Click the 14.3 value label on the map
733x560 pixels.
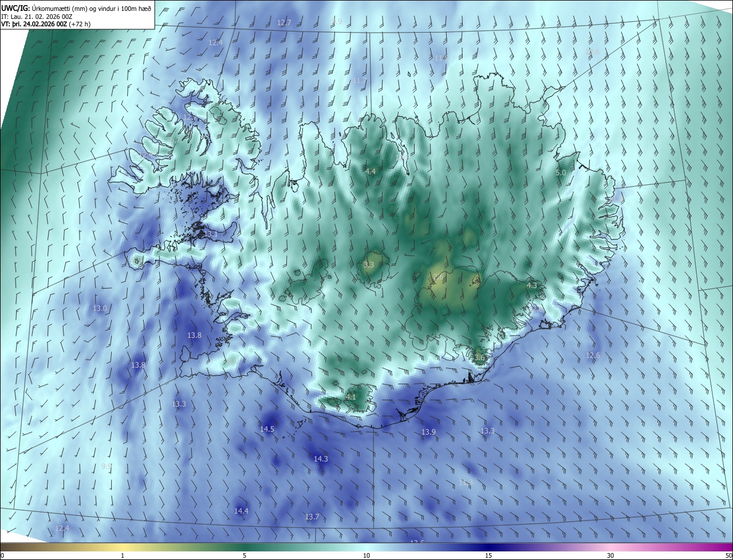pyautogui.click(x=321, y=459)
